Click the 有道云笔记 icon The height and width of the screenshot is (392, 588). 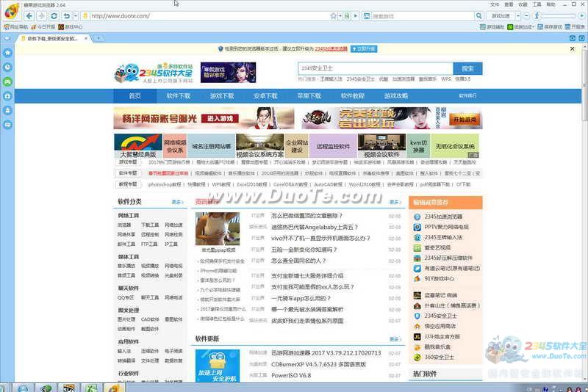pos(417,269)
